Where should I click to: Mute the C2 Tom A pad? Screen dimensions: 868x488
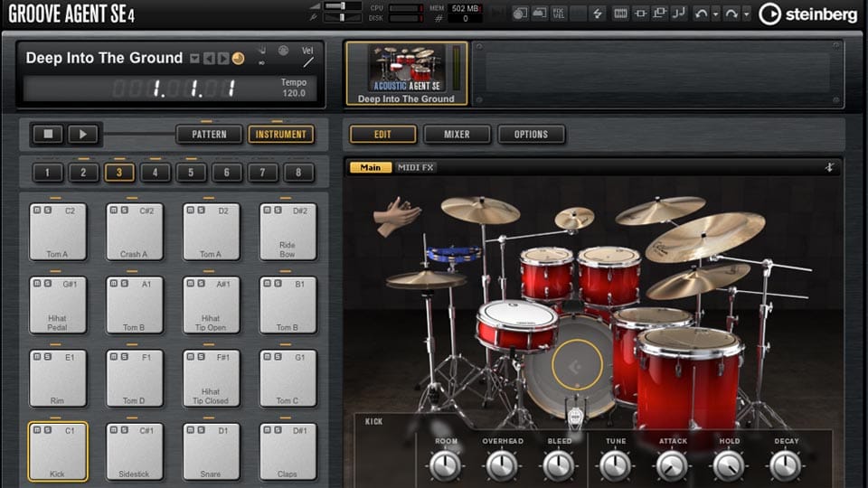[x=37, y=211]
